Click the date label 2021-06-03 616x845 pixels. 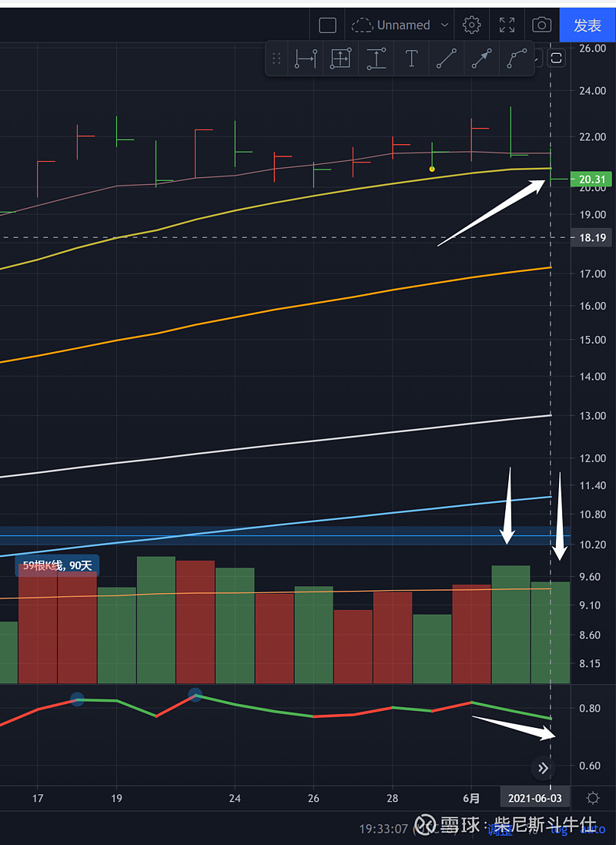click(534, 798)
